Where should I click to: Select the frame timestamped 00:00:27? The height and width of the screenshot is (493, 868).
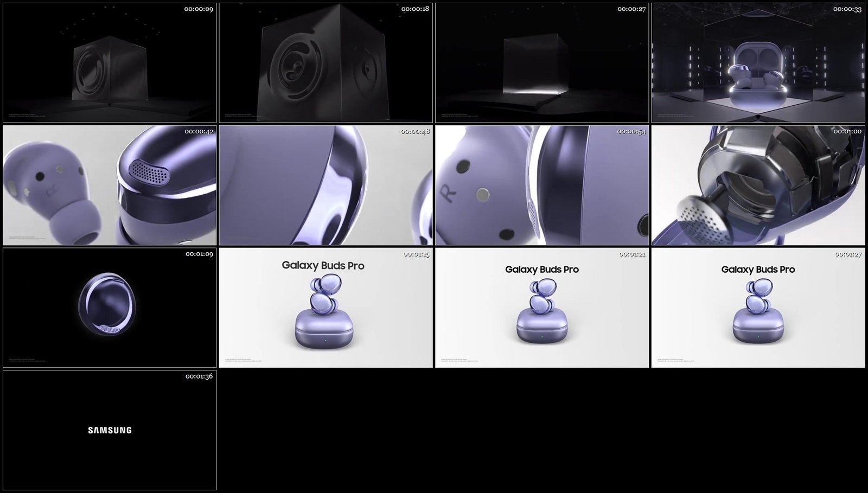tap(542, 63)
